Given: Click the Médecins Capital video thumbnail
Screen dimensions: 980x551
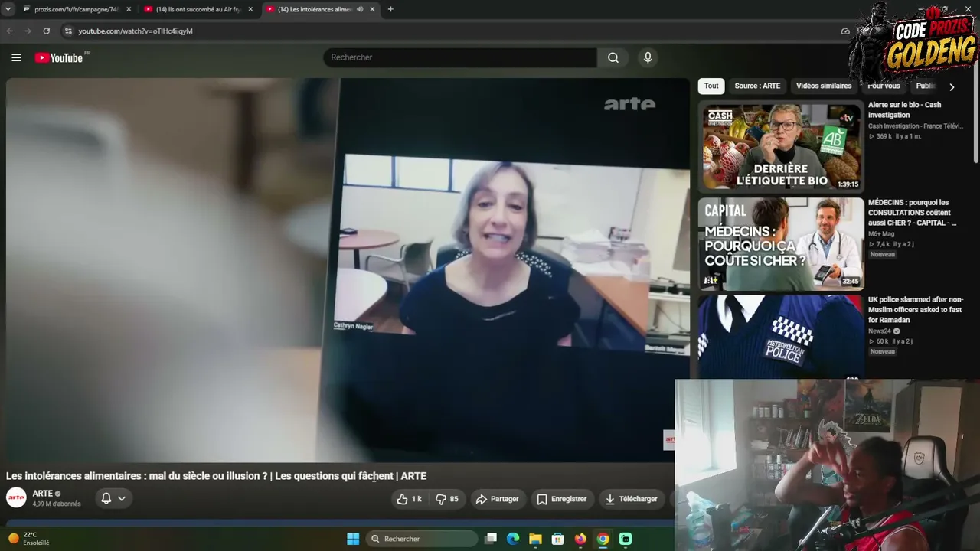Looking at the screenshot, I should (781, 243).
